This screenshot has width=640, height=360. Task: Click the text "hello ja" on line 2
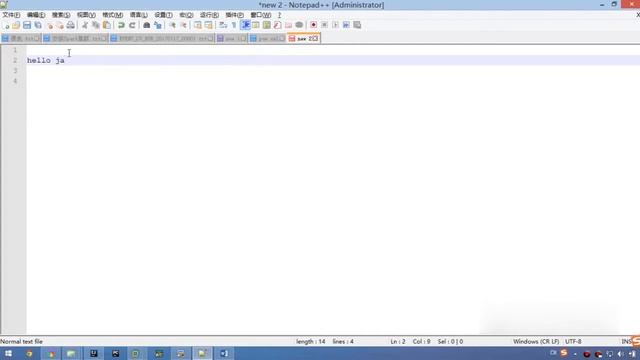46,60
